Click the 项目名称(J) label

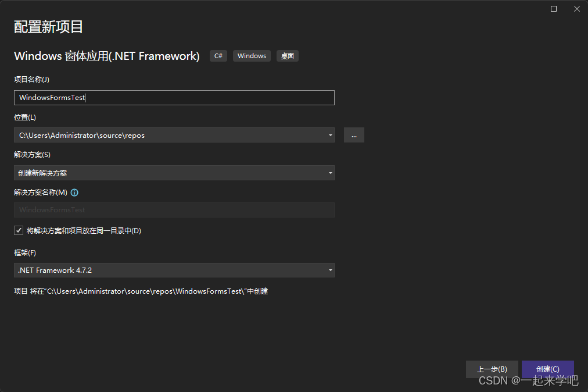(31, 80)
